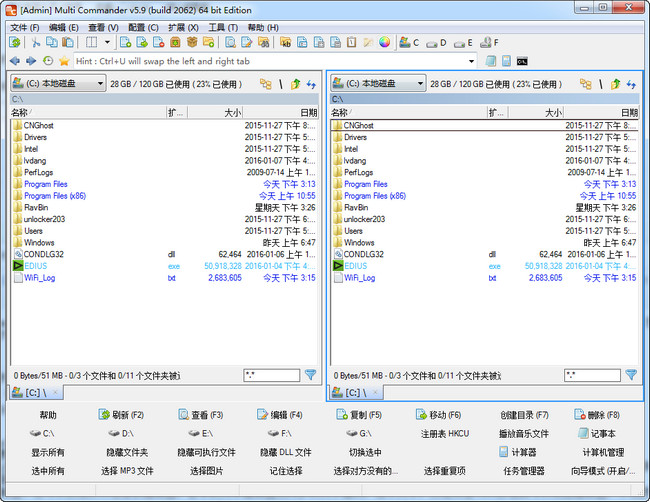Click the unpack archive open-box icon
The width and height of the screenshot is (650, 502).
[x=192, y=42]
